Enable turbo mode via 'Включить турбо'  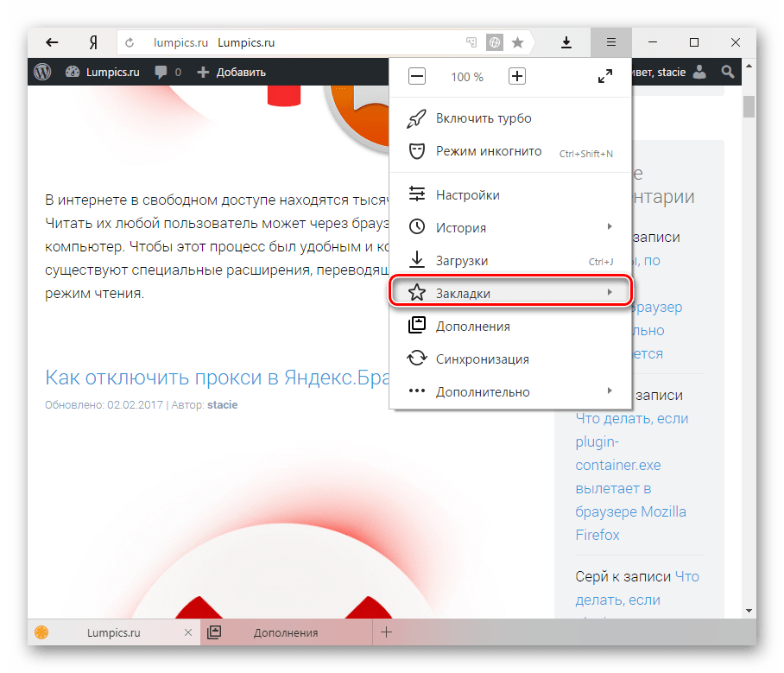(x=484, y=118)
